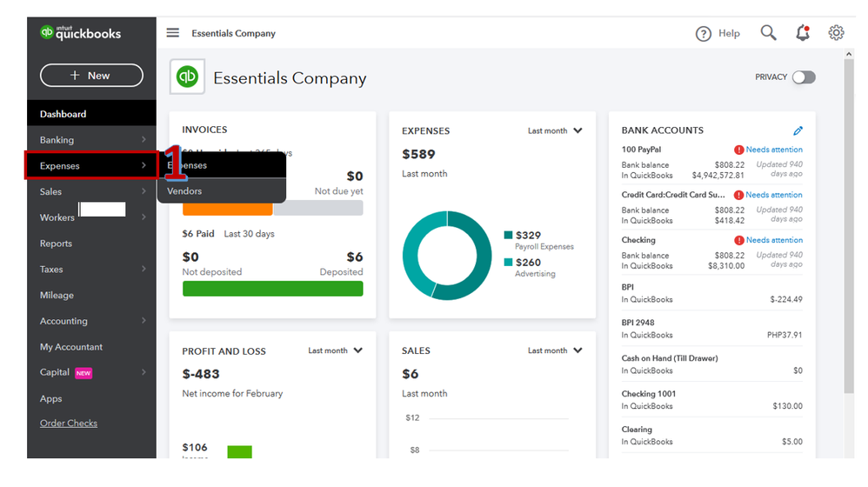Click Needs attention for Checking

coord(774,240)
